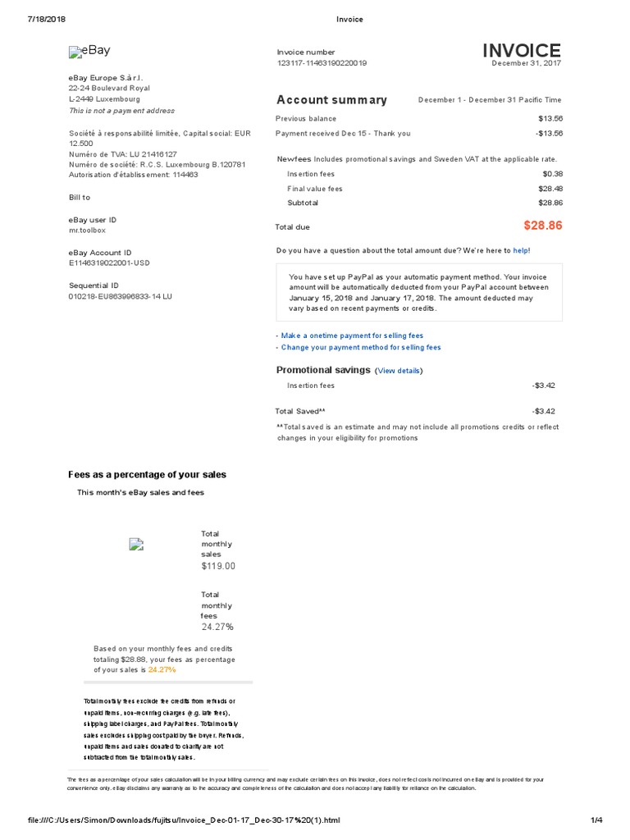Open Change your payment method link
The image size is (630, 840).
pyautogui.click(x=360, y=347)
